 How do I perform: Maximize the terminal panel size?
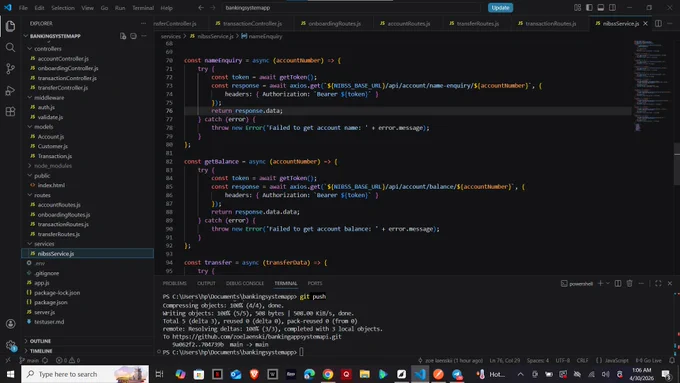(658, 283)
